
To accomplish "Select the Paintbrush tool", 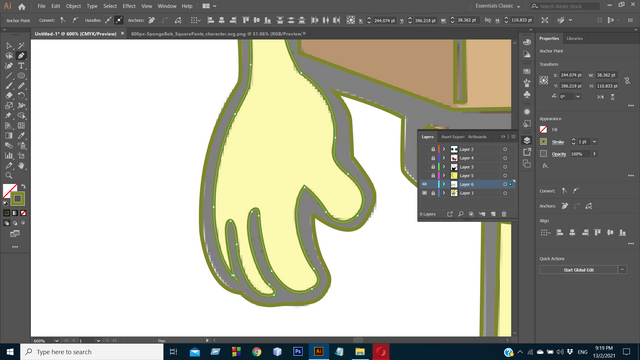I will [x=9, y=86].
